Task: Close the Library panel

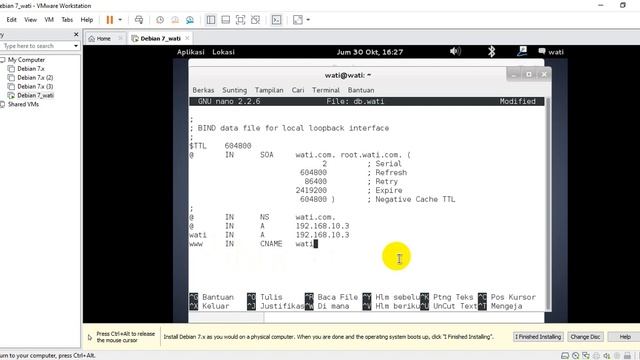Action: (x=76, y=35)
